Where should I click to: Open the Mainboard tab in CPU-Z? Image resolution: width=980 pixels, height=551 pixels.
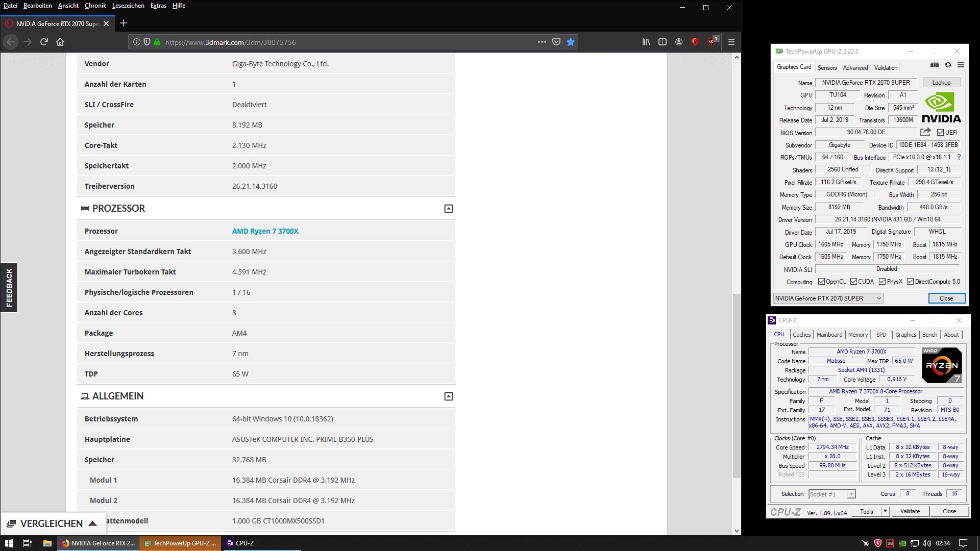[x=829, y=335]
